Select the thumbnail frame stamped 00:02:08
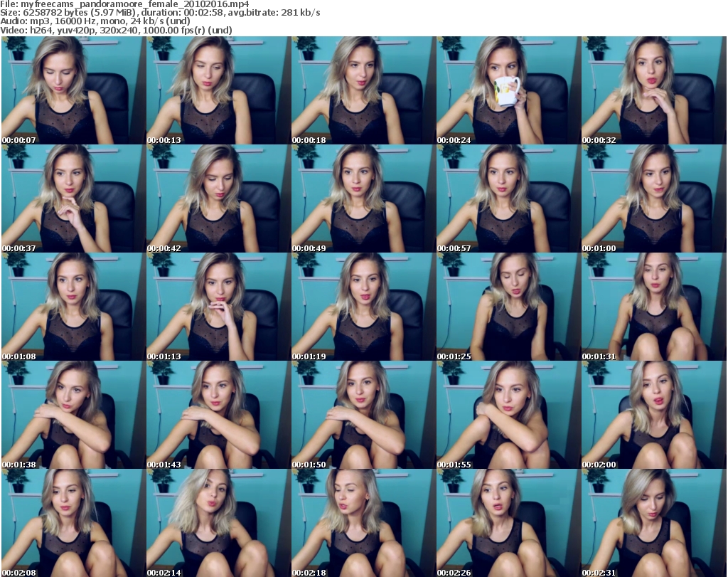This screenshot has width=728, height=577. pos(73,523)
